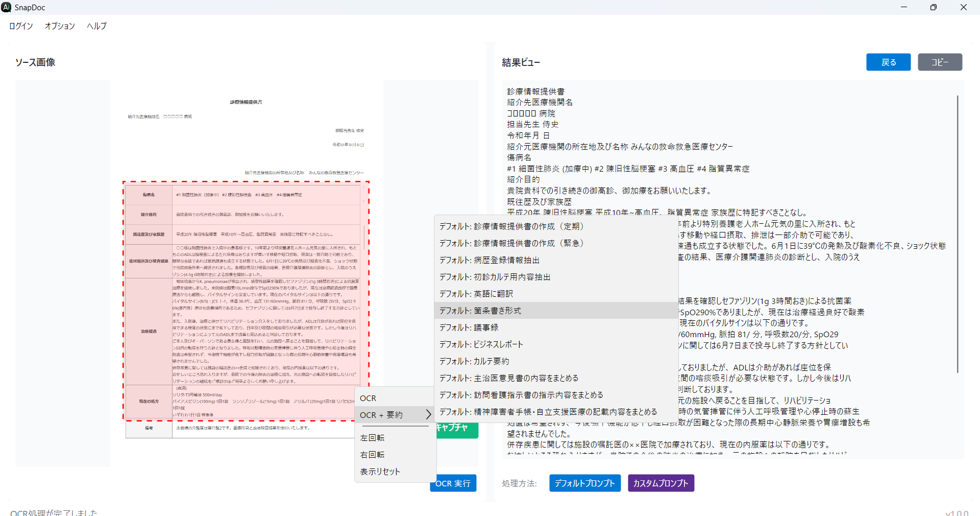Select デフォルト: 箇条書き形式 preset
The width and height of the screenshot is (980, 516).
click(x=480, y=311)
